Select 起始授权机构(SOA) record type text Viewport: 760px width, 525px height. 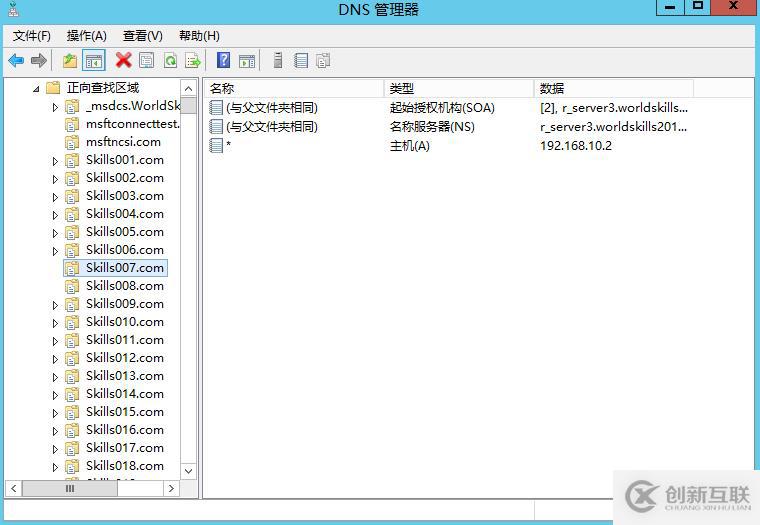tap(442, 108)
